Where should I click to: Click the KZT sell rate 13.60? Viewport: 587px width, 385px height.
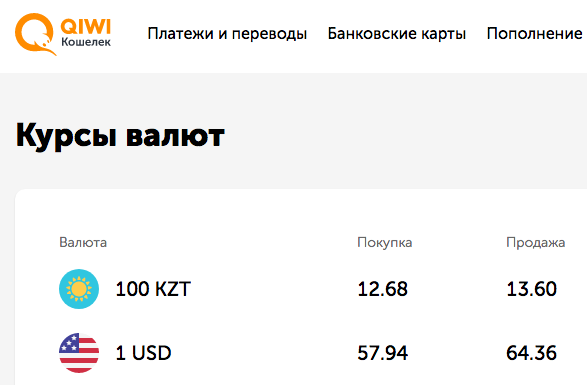coord(532,289)
